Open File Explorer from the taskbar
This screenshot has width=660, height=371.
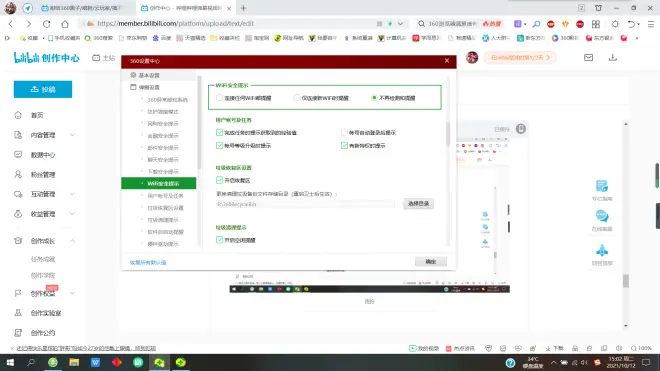coord(74,362)
